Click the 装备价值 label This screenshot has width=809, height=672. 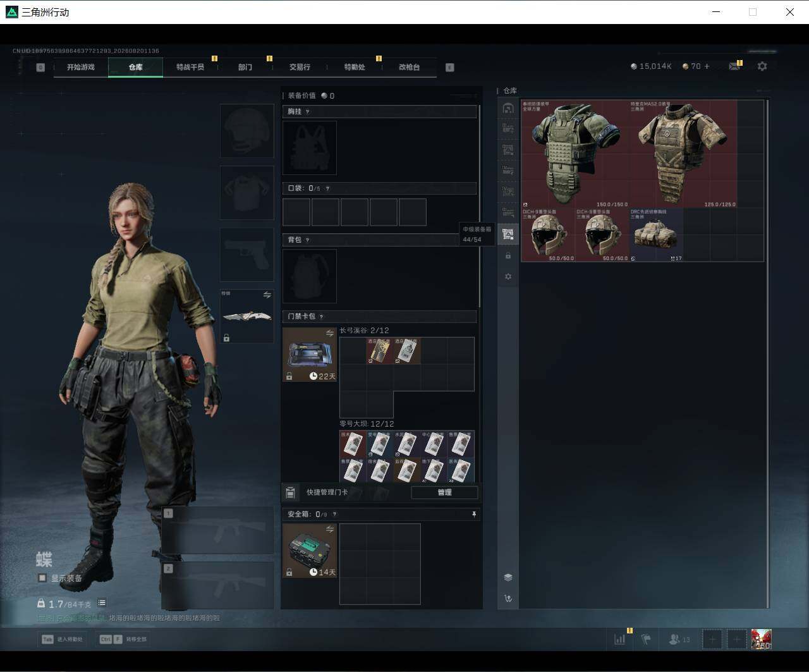tap(301, 95)
